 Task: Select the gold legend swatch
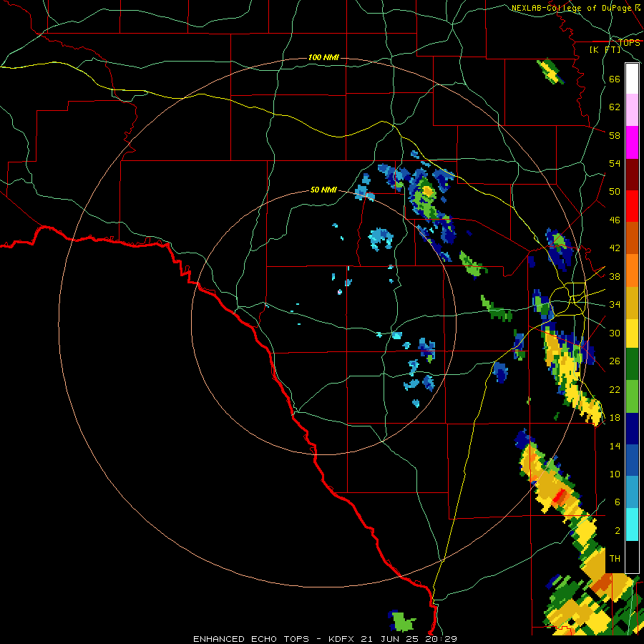632,303
